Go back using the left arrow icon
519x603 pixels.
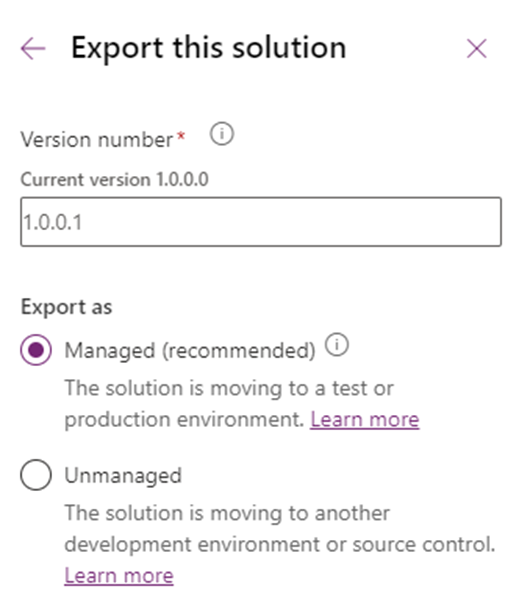33,48
